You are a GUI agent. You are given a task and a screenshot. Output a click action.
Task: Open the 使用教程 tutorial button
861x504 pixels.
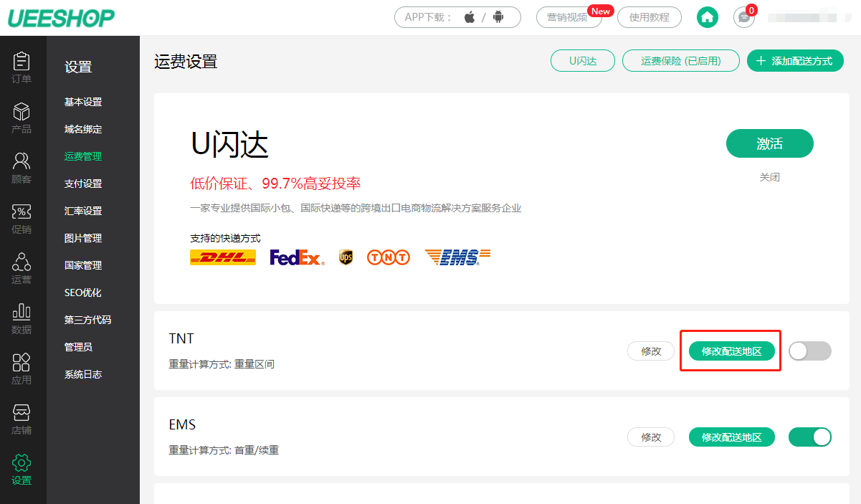point(650,17)
